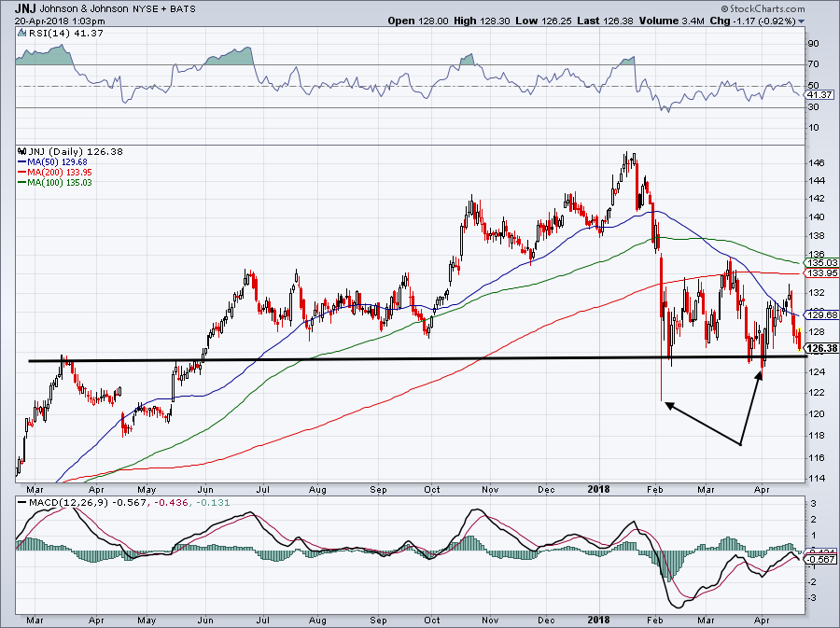Click the JNJ (Daily) 126.38 legend label
Screen dimensions: 840x628
click(76, 151)
